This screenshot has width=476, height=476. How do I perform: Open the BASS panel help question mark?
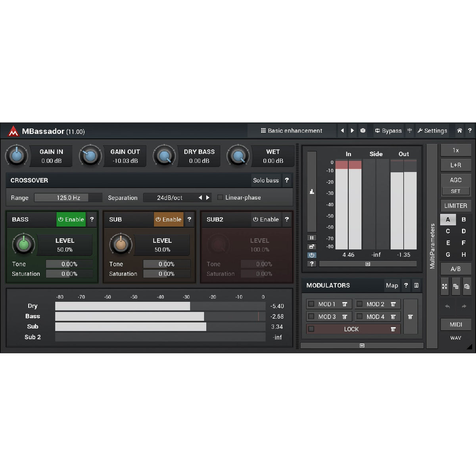92,219
